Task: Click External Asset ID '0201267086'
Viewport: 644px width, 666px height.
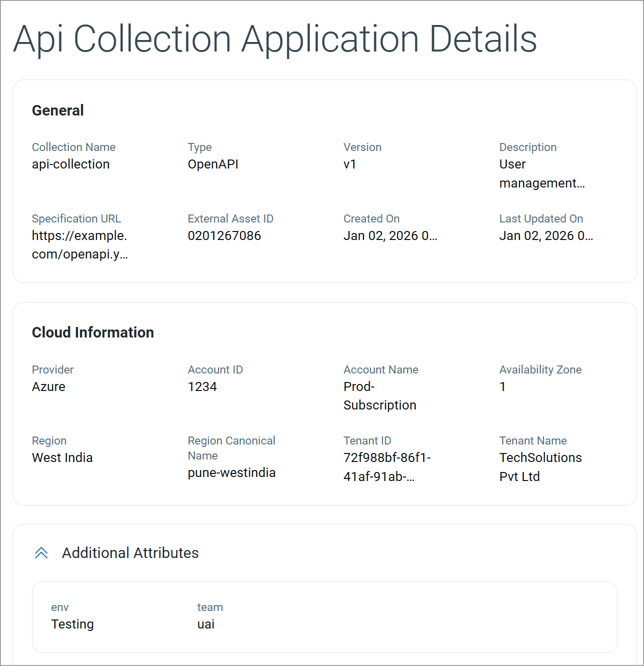Action: (x=224, y=235)
